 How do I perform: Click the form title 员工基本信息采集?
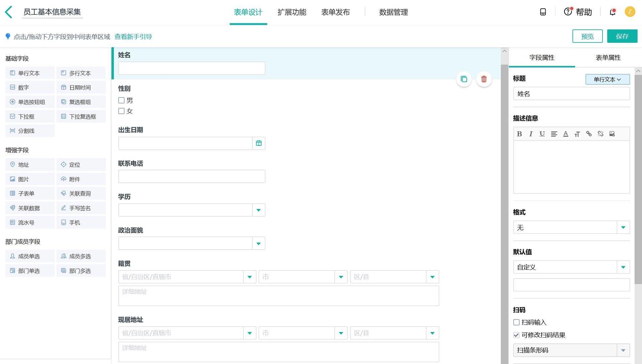52,12
